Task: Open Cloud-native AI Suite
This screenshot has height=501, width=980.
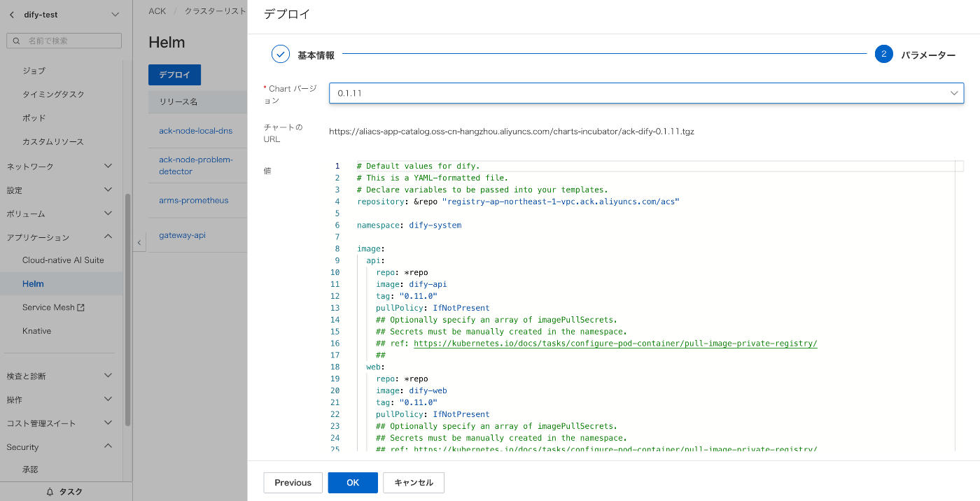Action: pyautogui.click(x=63, y=260)
